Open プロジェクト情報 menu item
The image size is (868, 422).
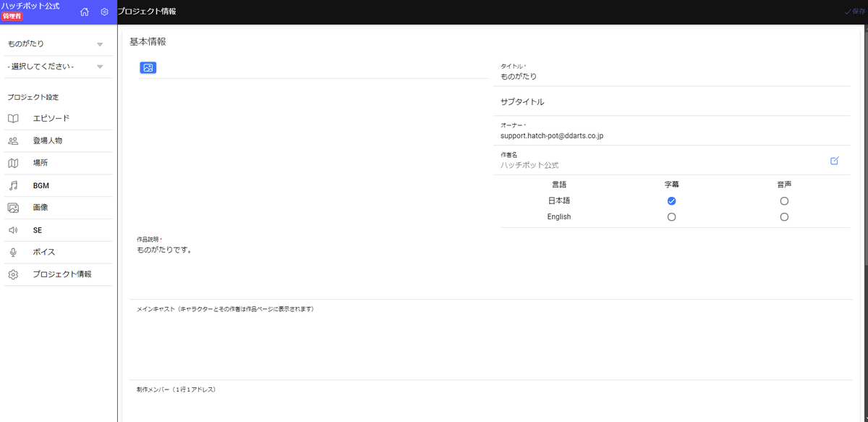click(x=59, y=274)
